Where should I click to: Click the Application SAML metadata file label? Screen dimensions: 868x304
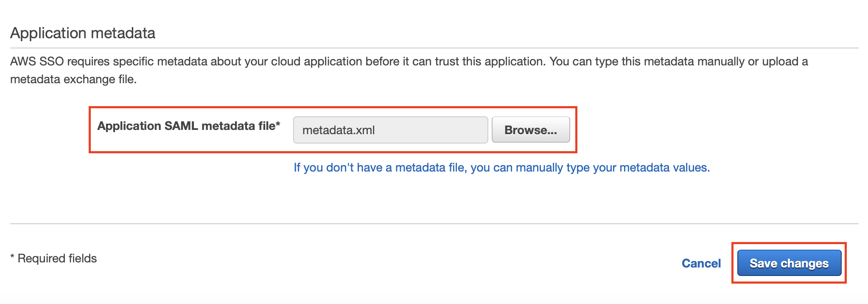[x=189, y=126]
